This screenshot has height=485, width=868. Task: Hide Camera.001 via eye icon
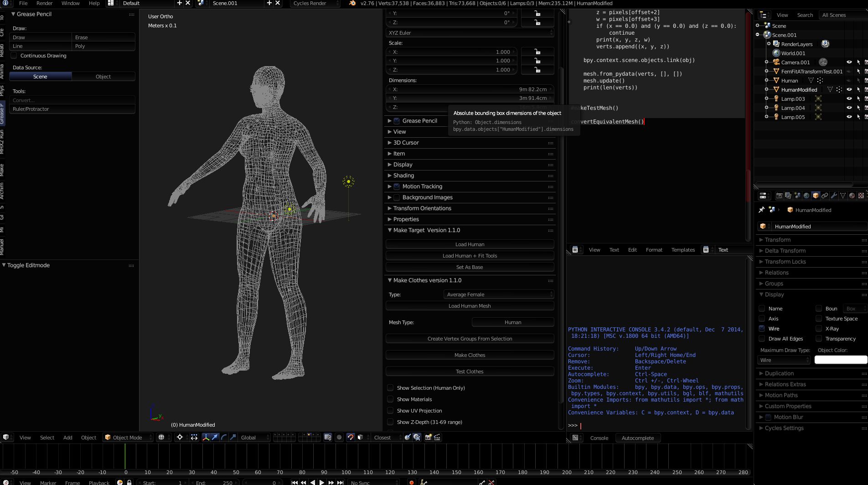[849, 62]
